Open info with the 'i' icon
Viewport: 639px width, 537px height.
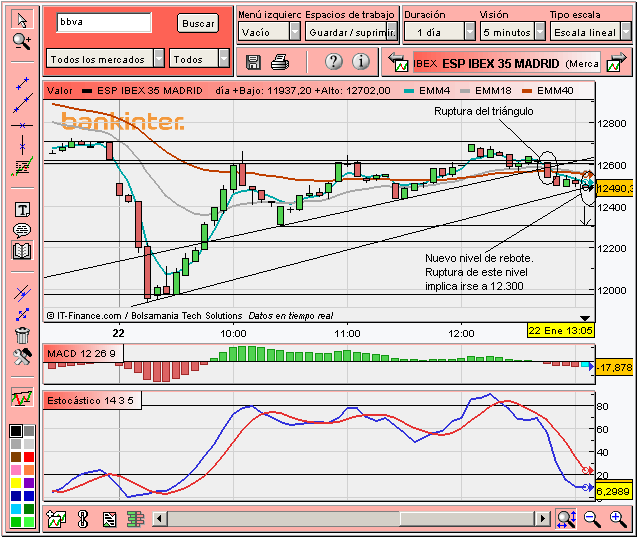(x=361, y=62)
